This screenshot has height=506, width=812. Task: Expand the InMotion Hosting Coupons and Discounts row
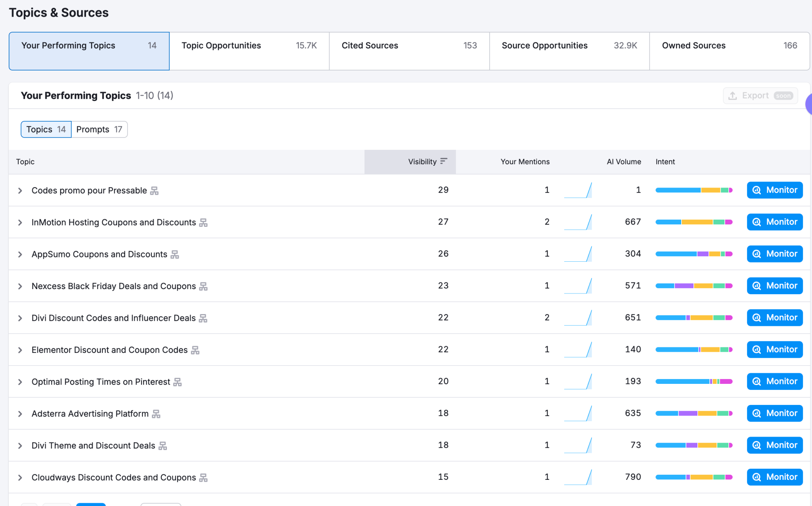[x=20, y=222]
